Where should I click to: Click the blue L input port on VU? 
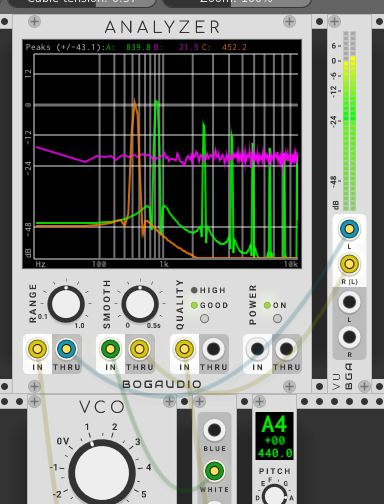pyautogui.click(x=349, y=229)
